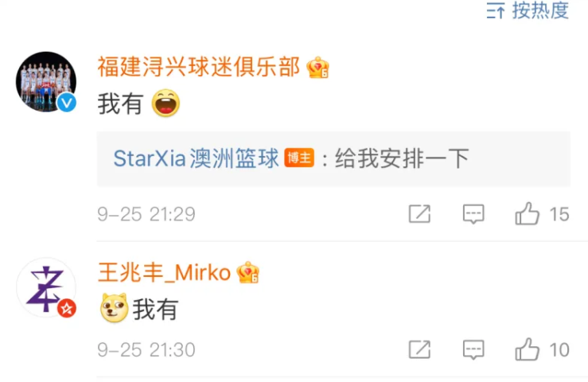Click the laughing emoji in first comment
Viewport: 588px width, 382px height.
(165, 103)
